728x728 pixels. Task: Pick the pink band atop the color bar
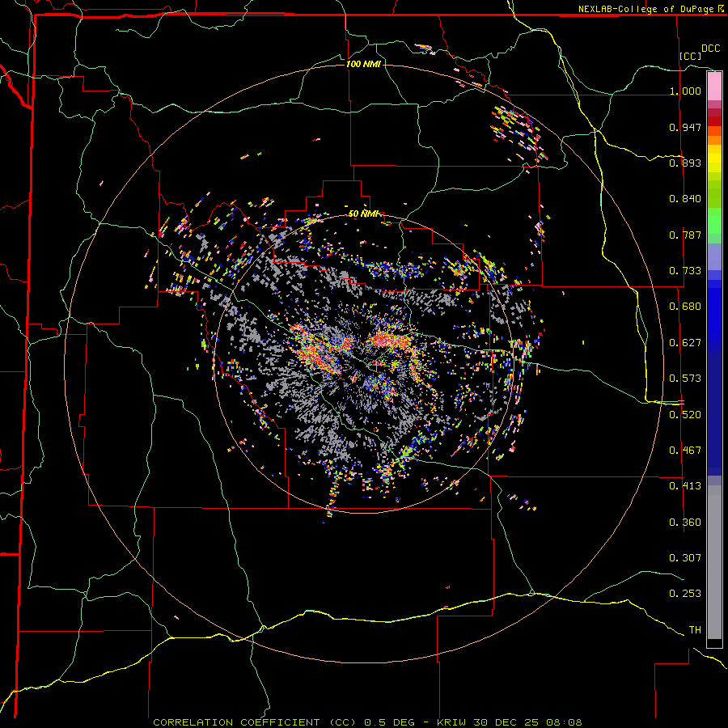[714, 86]
